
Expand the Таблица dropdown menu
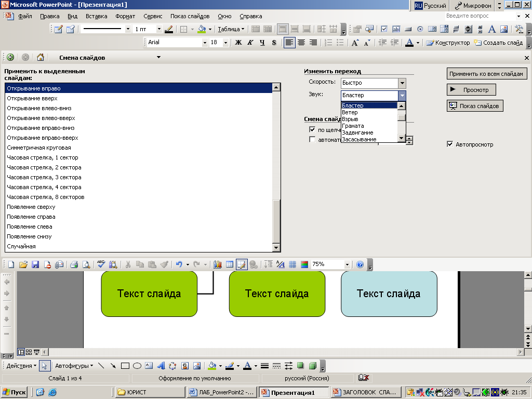point(231,29)
